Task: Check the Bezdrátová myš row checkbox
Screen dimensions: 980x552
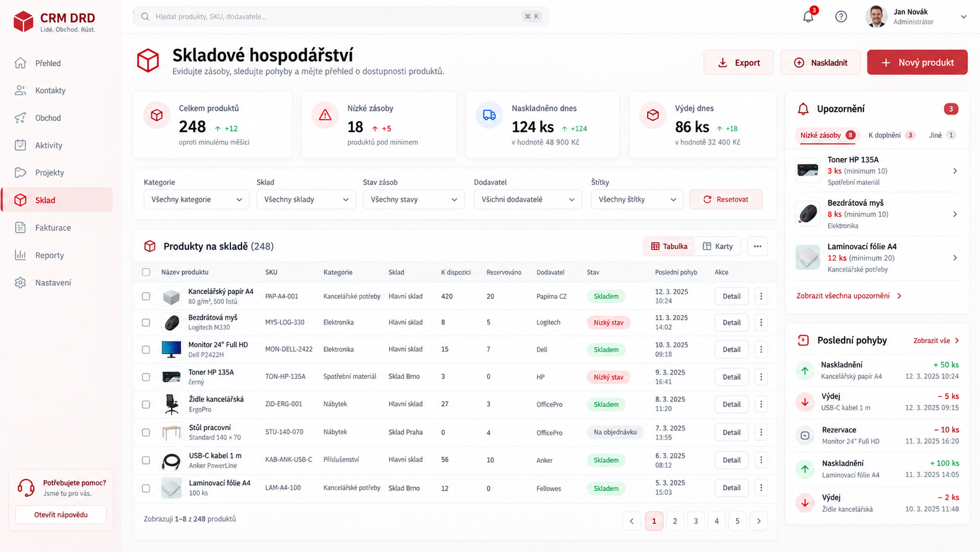Action: (x=146, y=323)
